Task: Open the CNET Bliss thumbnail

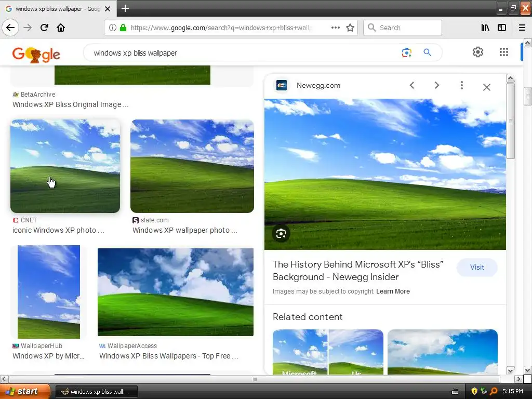Action: tap(65, 166)
